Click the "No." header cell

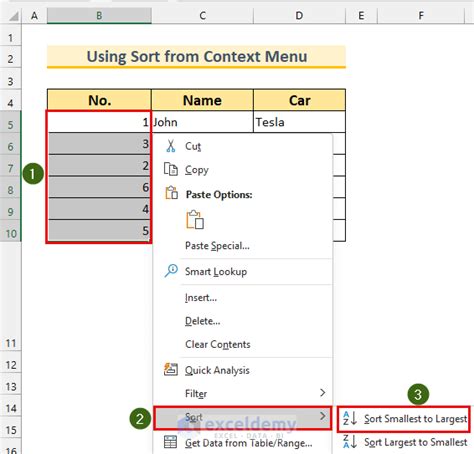click(x=99, y=100)
